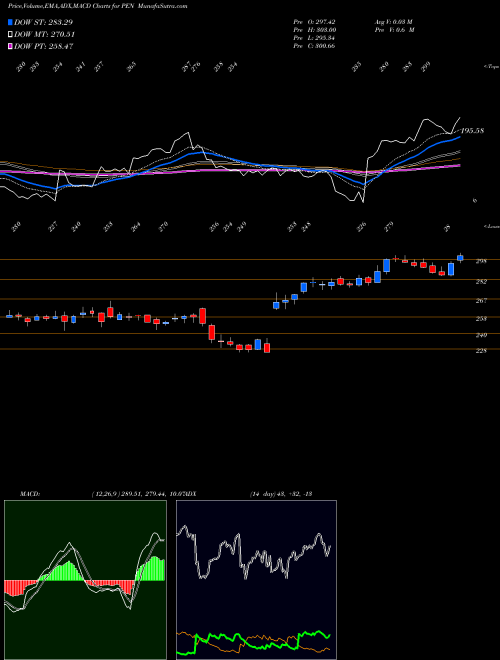Click the 267 price axis label
This screenshot has height=660, width=500.
pos(481,301)
